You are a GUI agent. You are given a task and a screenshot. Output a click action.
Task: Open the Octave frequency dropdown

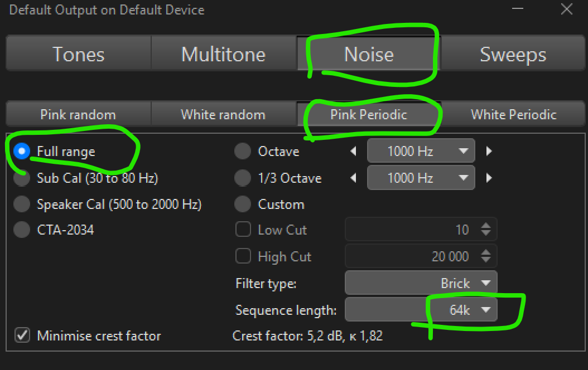[x=421, y=151]
